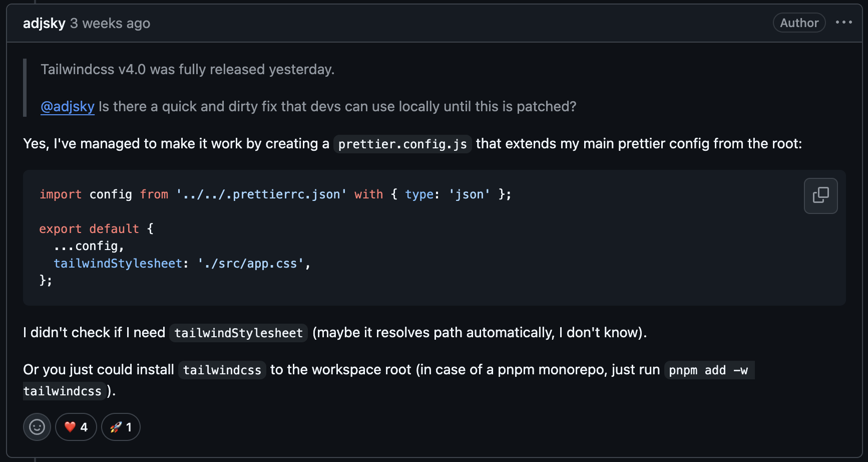
Task: Toggle the heart reaction with 4 votes
Action: [76, 427]
